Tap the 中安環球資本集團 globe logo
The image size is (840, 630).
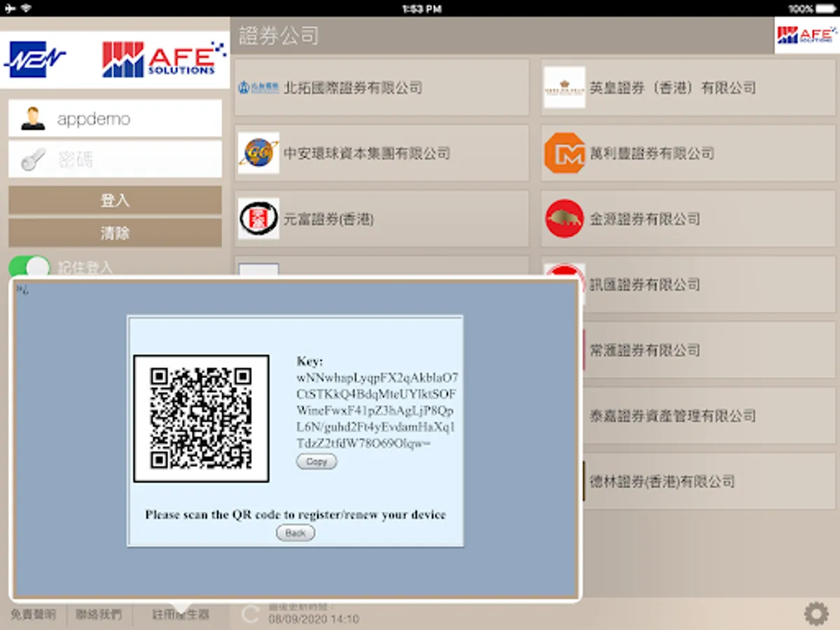[258, 153]
